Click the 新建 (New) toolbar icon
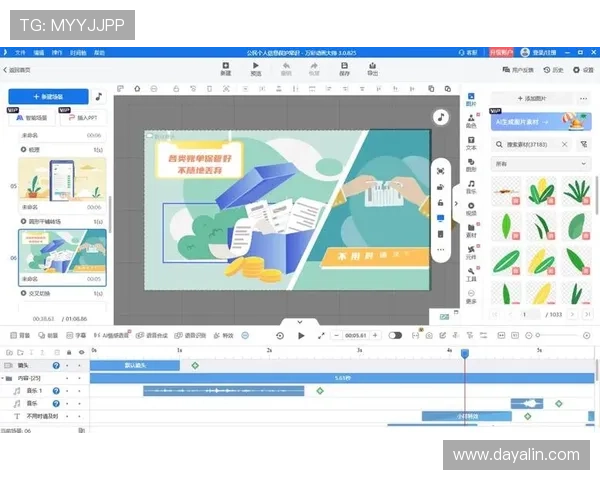Screen dimensions: 600x480 [x=226, y=68]
